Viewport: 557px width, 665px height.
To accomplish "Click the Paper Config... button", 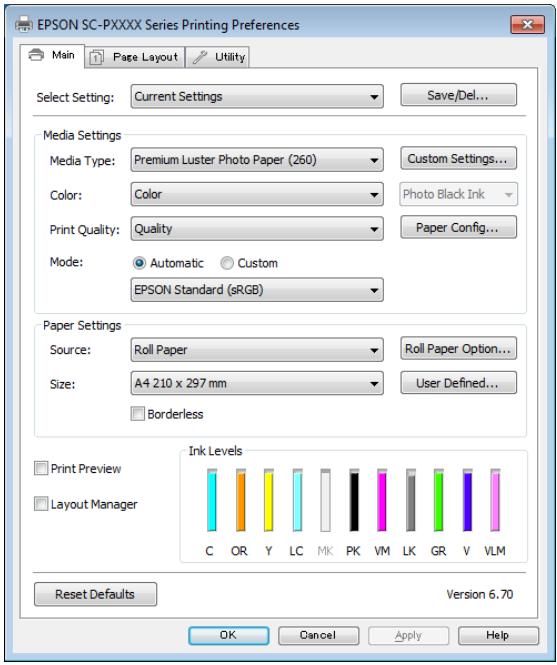I will [x=459, y=227].
